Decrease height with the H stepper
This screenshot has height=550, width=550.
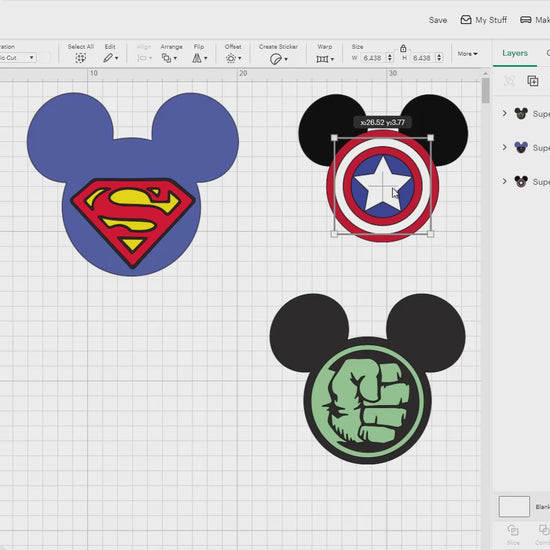click(x=439, y=60)
